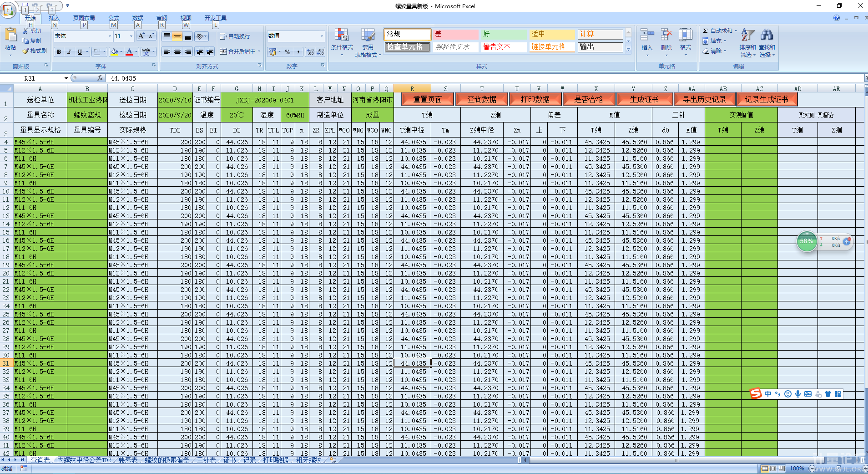Switch to the 页面布局 ribbon tab
Viewport: 868px width, 474px height.
pyautogui.click(x=84, y=18)
